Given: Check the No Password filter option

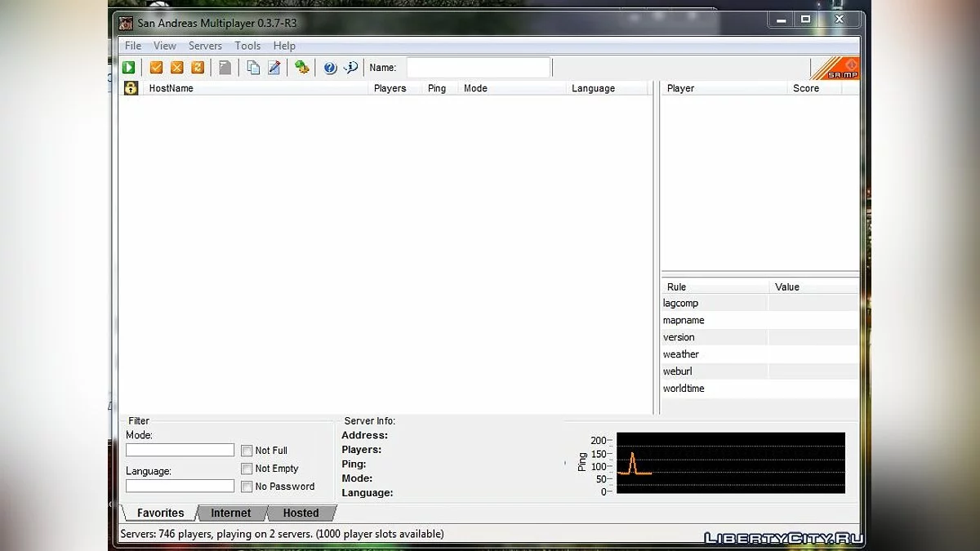Looking at the screenshot, I should coord(247,487).
